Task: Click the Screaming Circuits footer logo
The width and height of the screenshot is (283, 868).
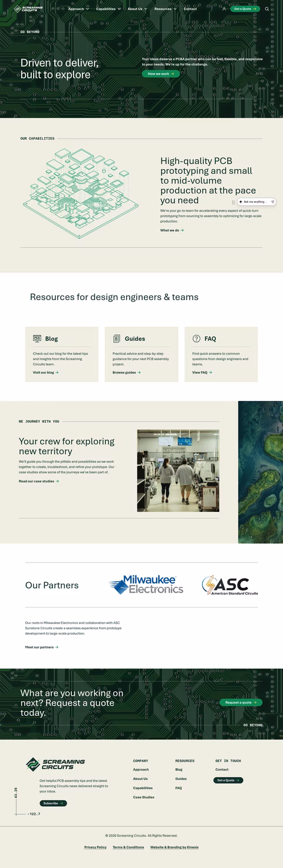Action: [x=55, y=764]
